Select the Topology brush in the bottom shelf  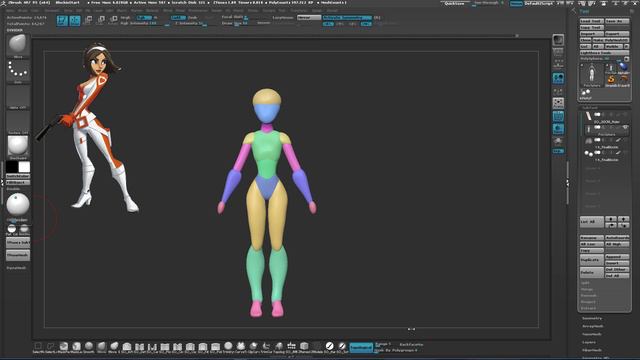pos(279,347)
